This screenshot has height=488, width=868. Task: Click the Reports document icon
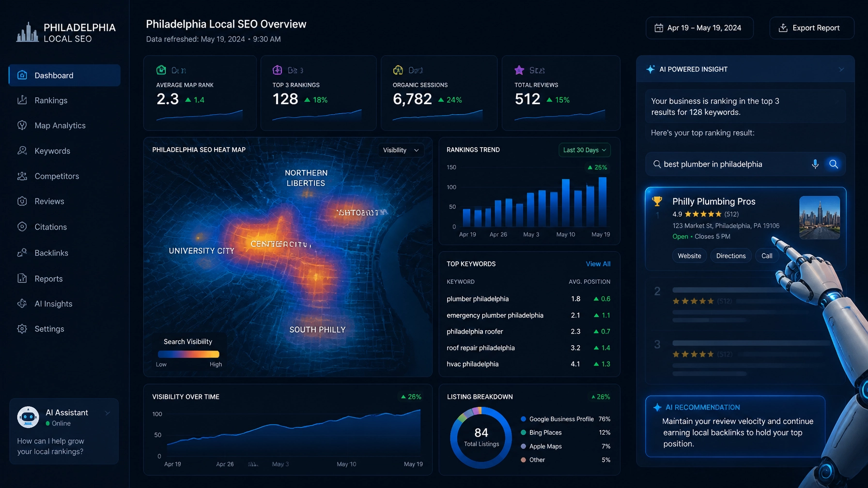pos(22,278)
